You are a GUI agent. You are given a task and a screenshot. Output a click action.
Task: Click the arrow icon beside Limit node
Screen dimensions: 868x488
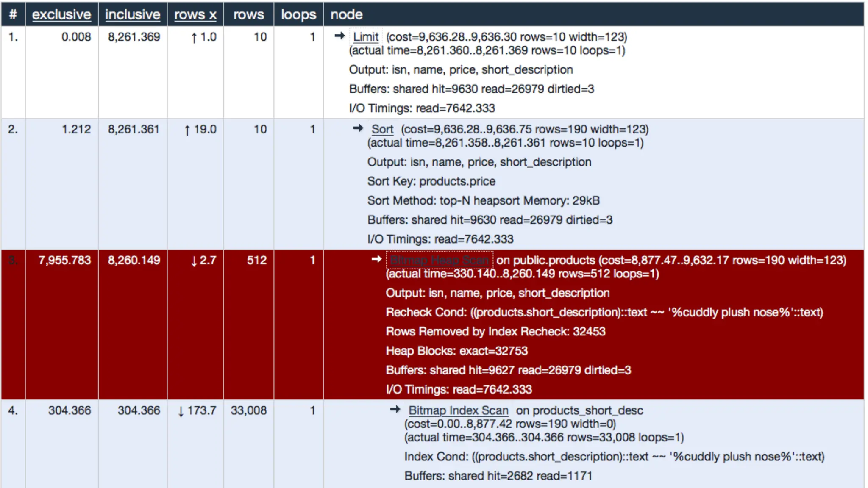point(339,36)
